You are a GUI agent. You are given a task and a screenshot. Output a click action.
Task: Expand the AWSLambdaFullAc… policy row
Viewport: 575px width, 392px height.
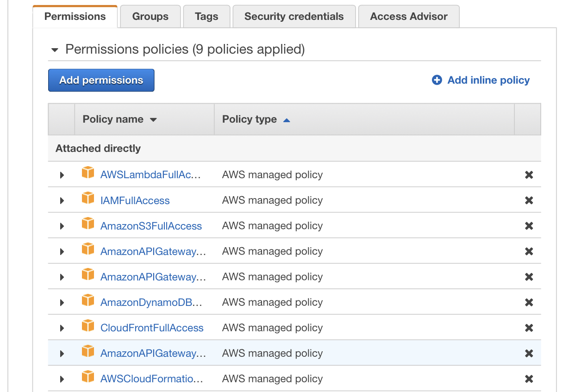(62, 175)
